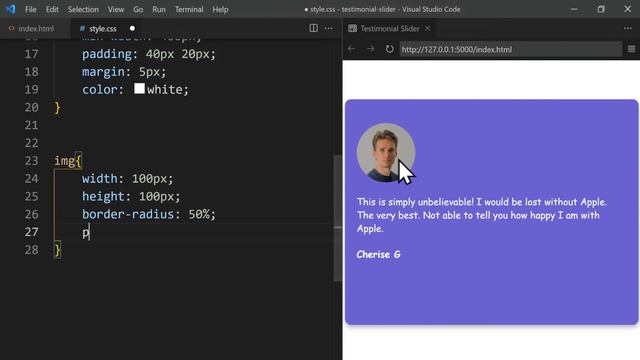
Task: Open the Go menu
Action: [x=138, y=9]
